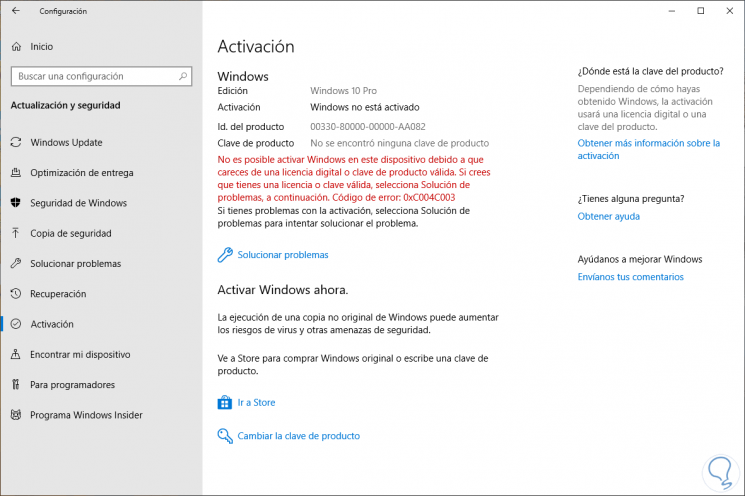Click Obtener ayuda link

(608, 216)
